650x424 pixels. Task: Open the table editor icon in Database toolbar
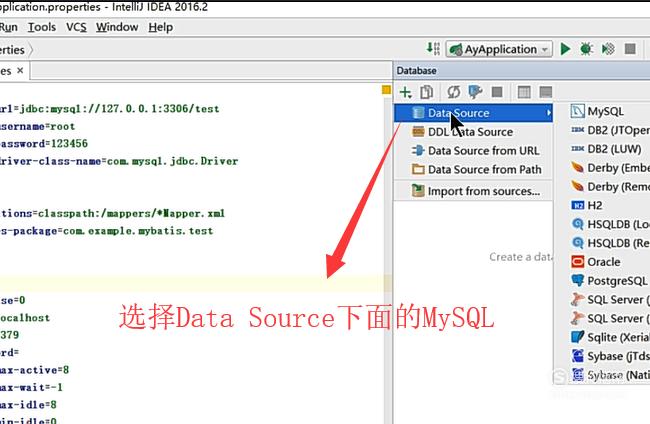click(524, 92)
